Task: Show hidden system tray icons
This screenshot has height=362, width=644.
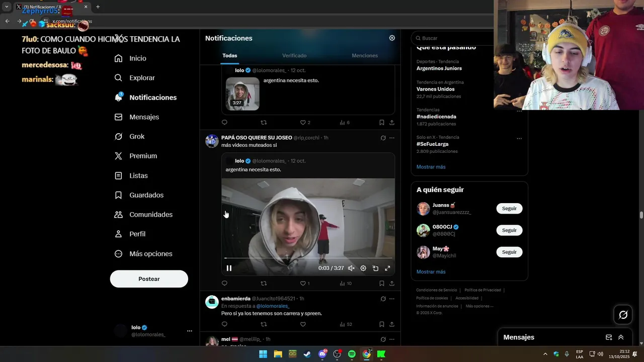Action: tap(545, 354)
